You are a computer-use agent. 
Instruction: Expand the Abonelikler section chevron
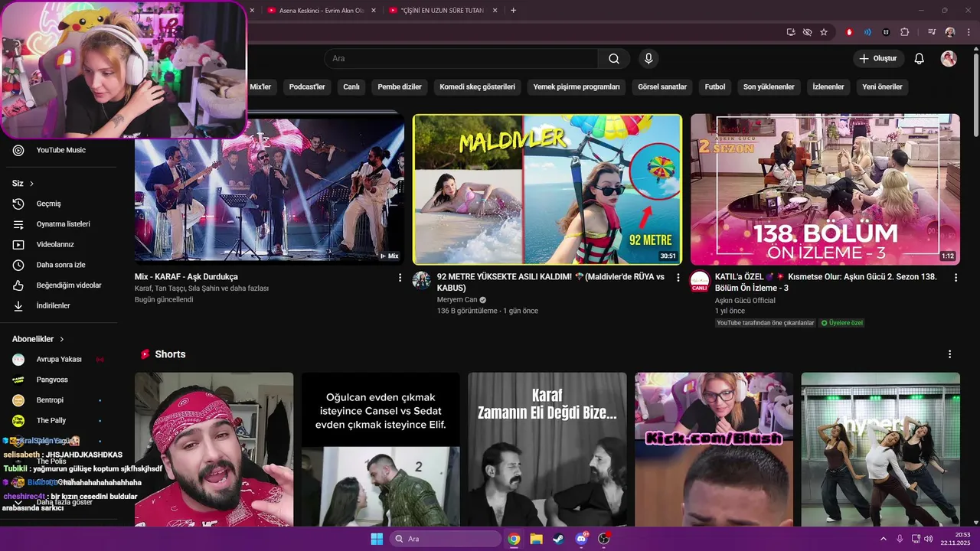(62, 339)
